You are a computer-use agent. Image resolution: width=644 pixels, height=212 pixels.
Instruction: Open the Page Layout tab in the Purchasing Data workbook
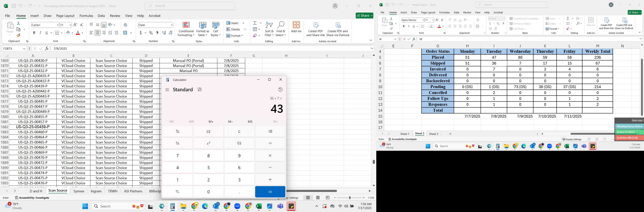point(65,16)
